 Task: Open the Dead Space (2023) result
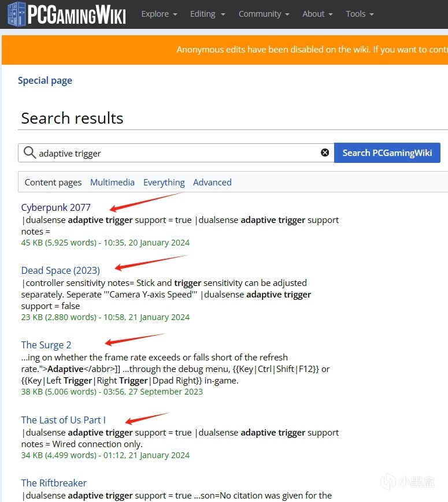point(61,270)
